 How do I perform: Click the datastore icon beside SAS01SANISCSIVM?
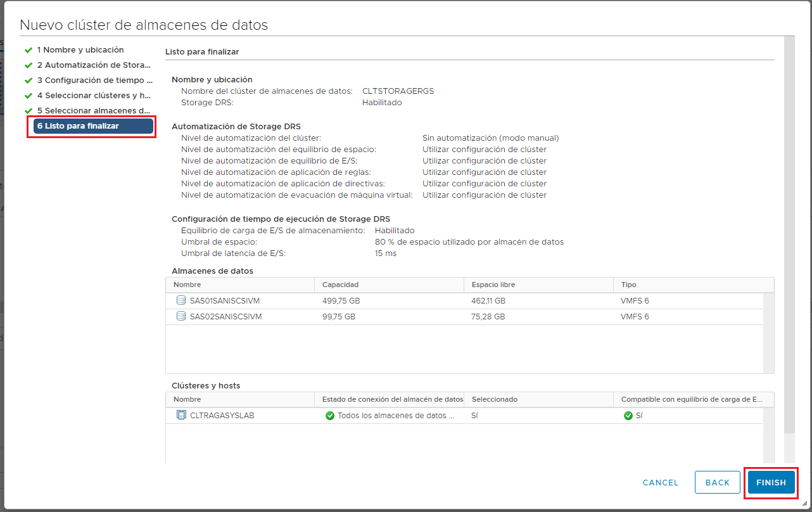click(181, 300)
